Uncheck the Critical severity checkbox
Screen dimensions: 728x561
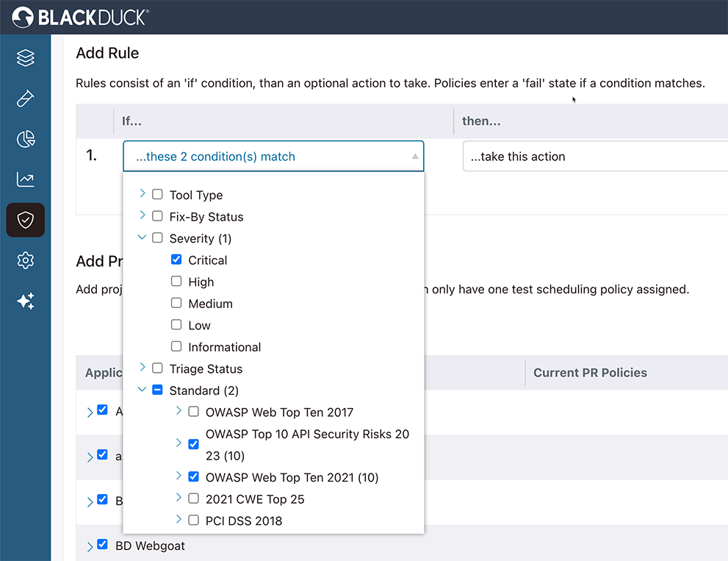176,260
